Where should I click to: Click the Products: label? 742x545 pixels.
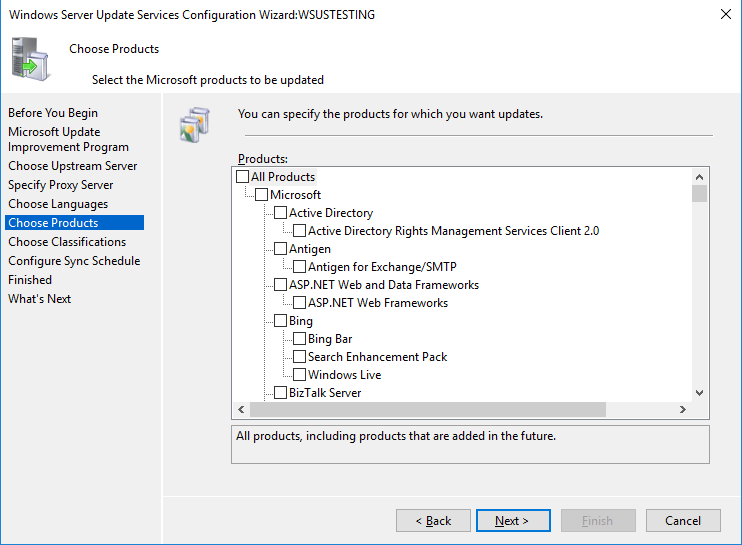coord(263,158)
